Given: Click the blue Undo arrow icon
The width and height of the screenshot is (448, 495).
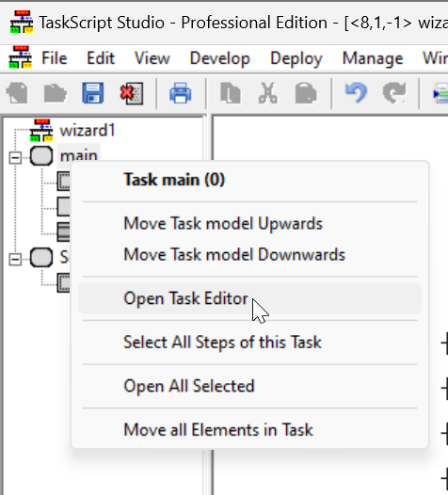Looking at the screenshot, I should pyautogui.click(x=356, y=93).
